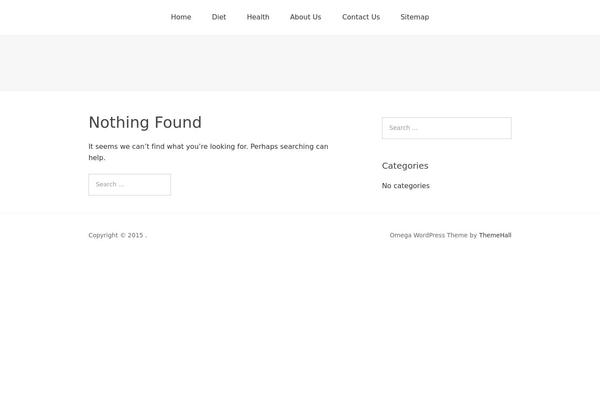Click the Nothing Found heading
This screenshot has width=600, height=400.
click(x=145, y=123)
